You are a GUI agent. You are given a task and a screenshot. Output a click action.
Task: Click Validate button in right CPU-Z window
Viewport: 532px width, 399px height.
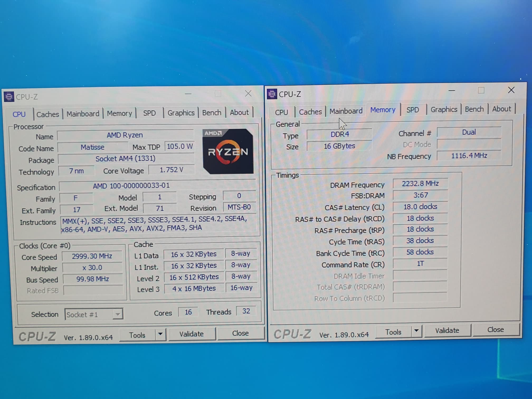[447, 330]
